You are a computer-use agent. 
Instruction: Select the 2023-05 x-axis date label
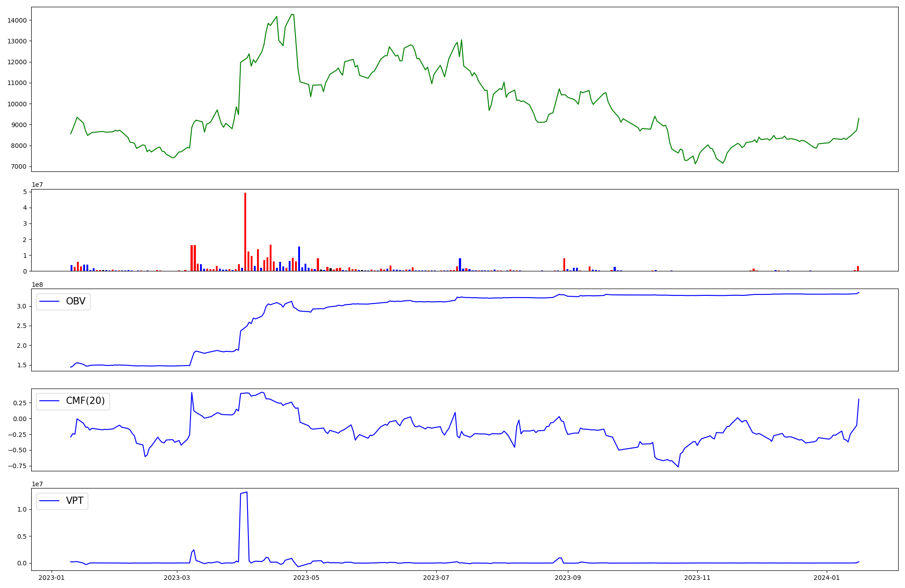306,578
